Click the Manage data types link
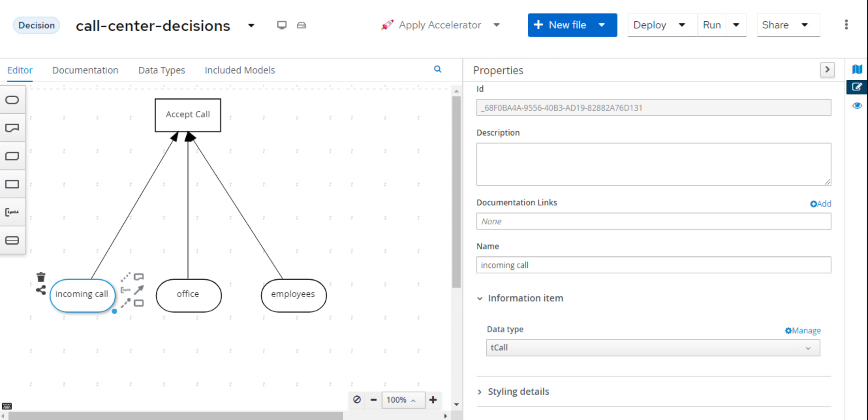Viewport: 868px width, 420px height. click(803, 331)
